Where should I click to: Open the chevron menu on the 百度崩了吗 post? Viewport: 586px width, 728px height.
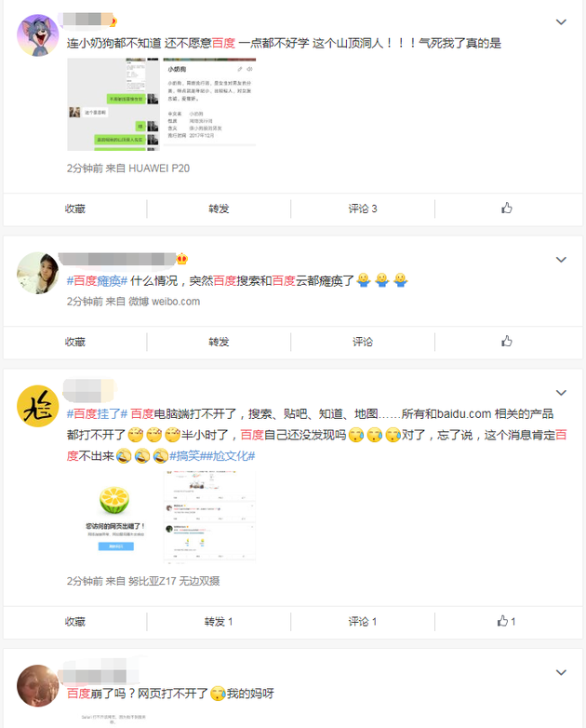click(561, 672)
